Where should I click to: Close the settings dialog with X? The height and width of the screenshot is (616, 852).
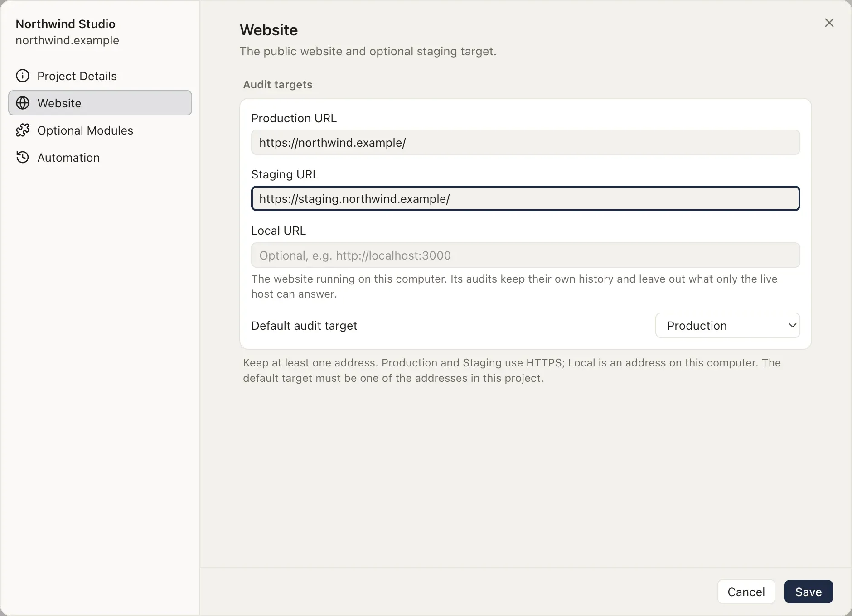click(x=829, y=23)
